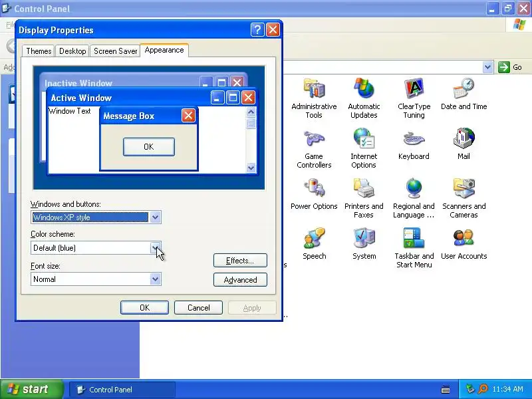Open Scanners and Cameras icon
Screen dimensions: 532x399
tap(464, 188)
